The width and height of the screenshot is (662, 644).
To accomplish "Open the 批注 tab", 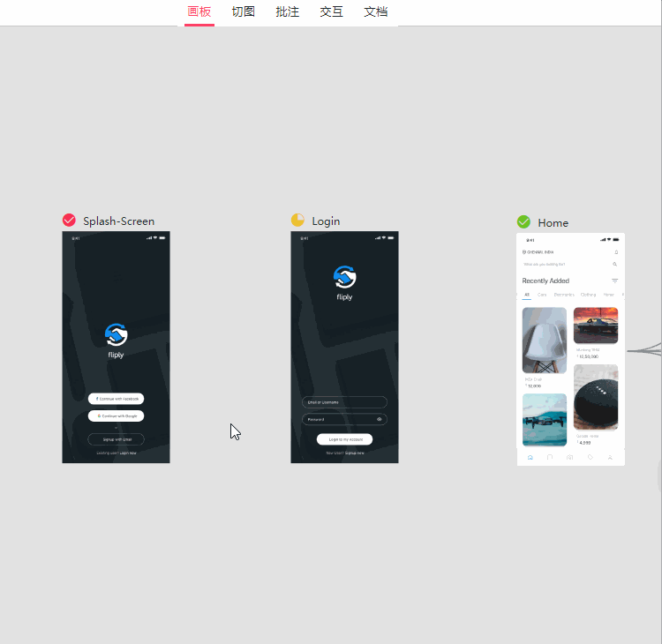I will coord(288,11).
